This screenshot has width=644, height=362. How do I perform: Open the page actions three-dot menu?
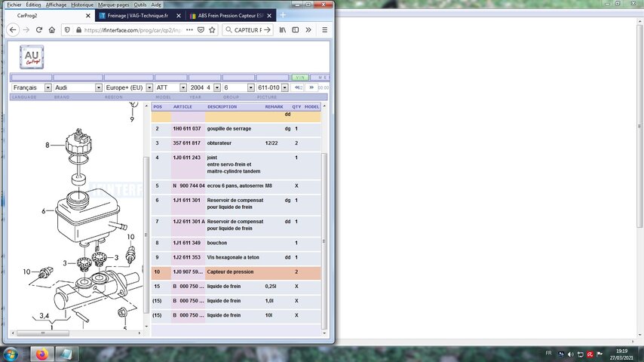[x=189, y=30]
